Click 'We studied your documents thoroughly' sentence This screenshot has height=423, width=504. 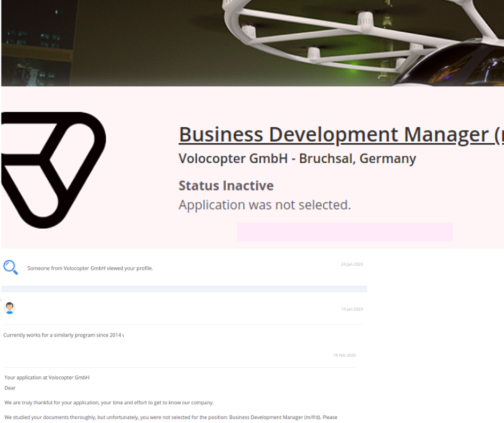click(x=171, y=417)
